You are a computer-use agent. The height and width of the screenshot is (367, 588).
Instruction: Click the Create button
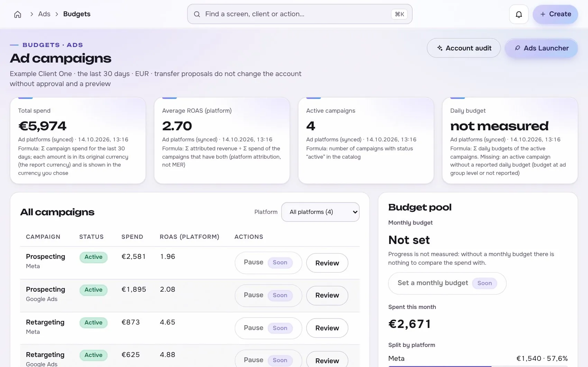[555, 14]
